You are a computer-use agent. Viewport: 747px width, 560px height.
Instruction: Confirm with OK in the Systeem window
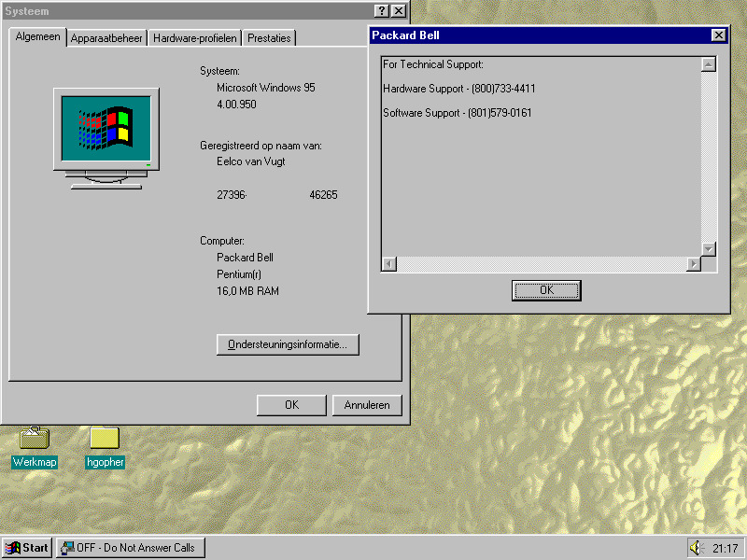291,405
